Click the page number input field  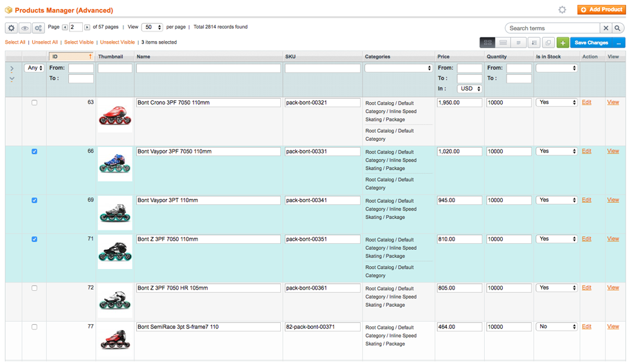coord(76,28)
